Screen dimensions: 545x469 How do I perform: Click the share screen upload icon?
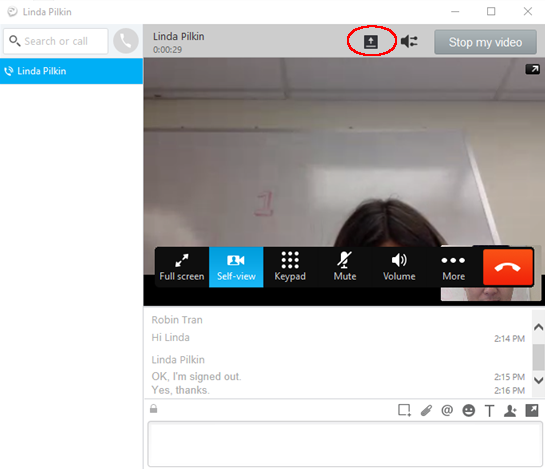tap(371, 42)
